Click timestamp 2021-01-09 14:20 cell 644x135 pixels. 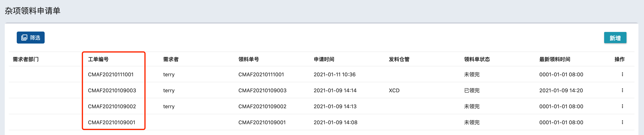point(561,90)
